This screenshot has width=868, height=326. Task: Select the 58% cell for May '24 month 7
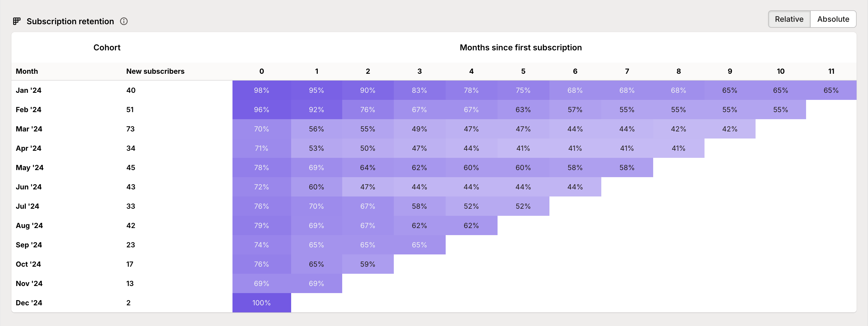pyautogui.click(x=627, y=167)
